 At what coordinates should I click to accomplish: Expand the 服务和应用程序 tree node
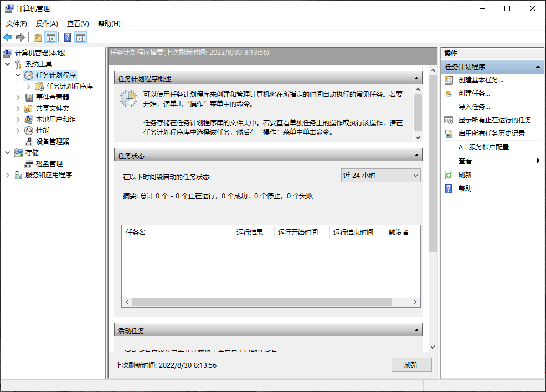point(7,175)
